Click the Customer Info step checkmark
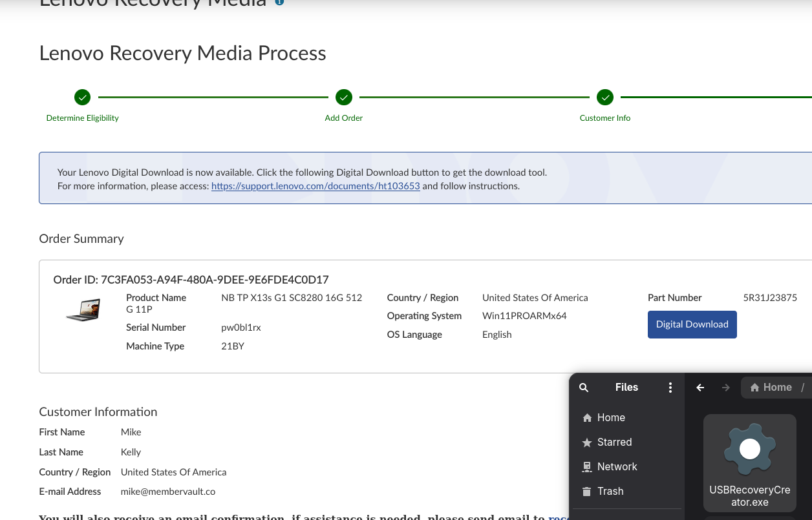This screenshot has width=812, height=520. tap(605, 98)
